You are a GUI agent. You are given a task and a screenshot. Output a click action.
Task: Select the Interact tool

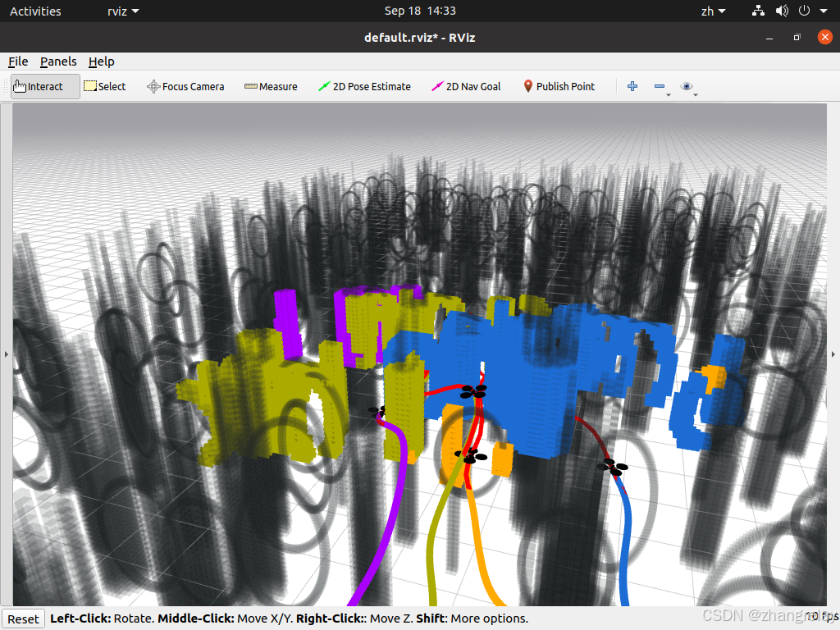pyautogui.click(x=46, y=86)
